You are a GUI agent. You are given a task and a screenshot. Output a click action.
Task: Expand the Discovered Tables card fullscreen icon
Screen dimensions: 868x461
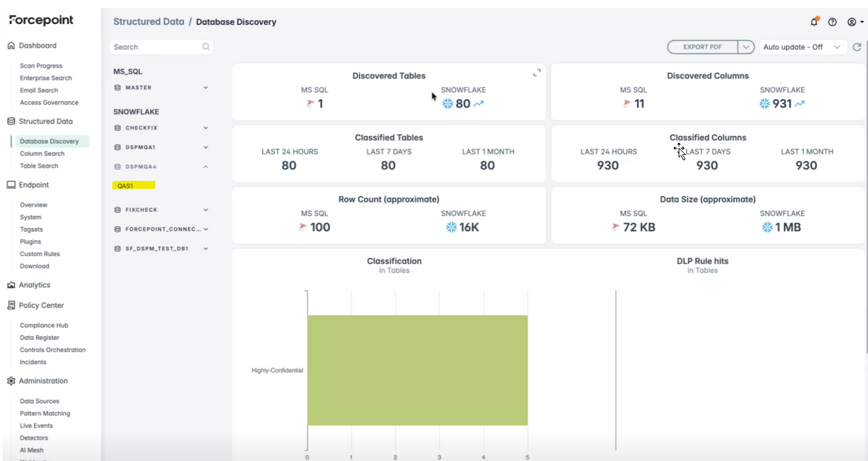coord(537,73)
